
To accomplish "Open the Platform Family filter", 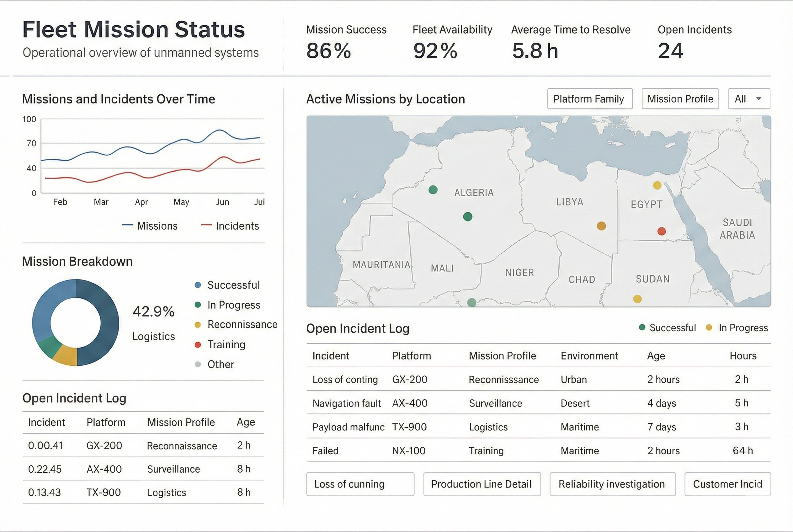I will click(x=590, y=99).
